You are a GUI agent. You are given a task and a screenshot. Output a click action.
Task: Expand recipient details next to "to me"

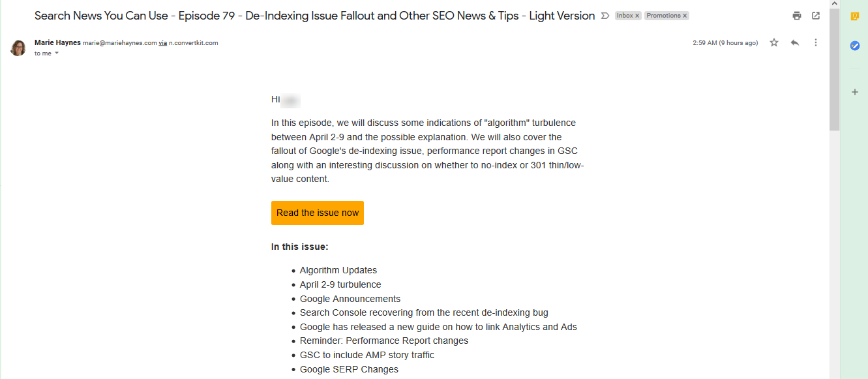pyautogui.click(x=57, y=53)
